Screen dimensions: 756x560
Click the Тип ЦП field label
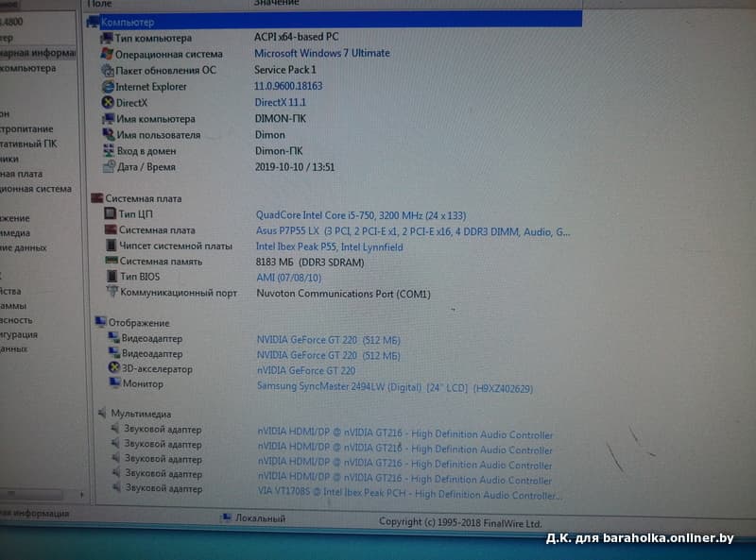(x=135, y=213)
